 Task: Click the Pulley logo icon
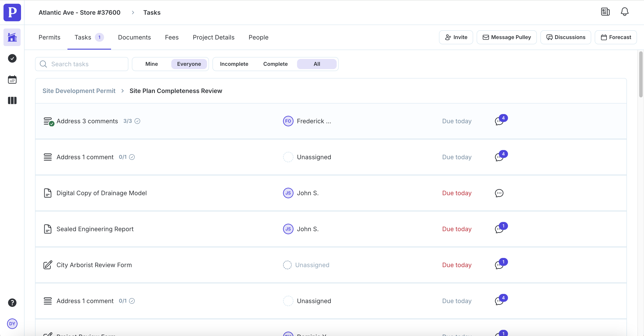[x=12, y=12]
